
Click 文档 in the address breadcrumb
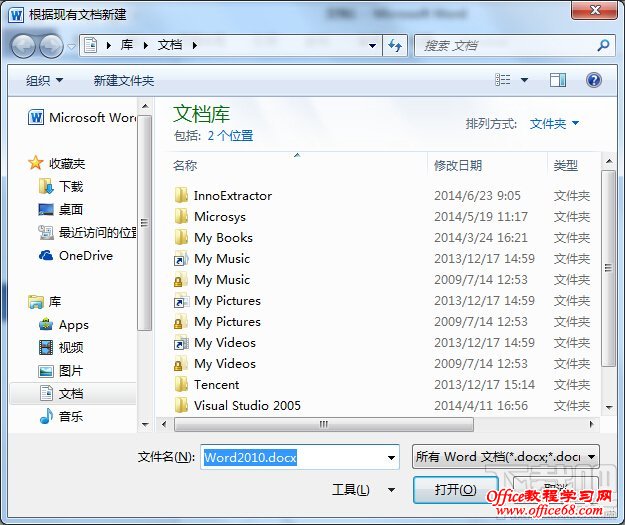(x=170, y=45)
